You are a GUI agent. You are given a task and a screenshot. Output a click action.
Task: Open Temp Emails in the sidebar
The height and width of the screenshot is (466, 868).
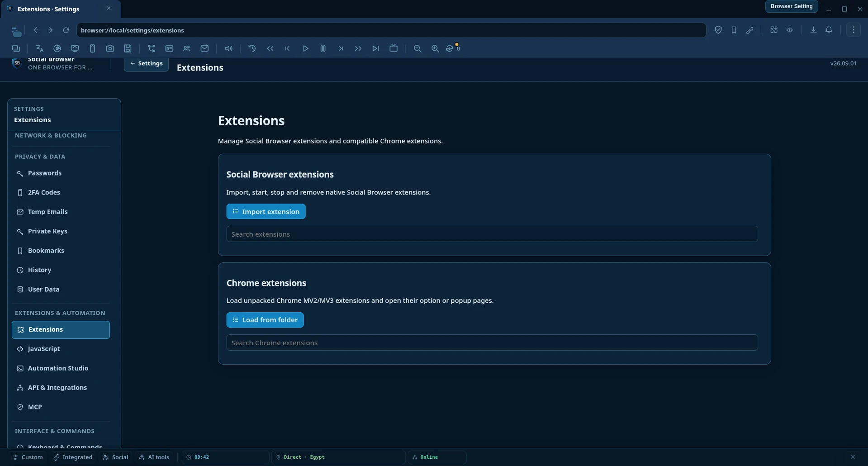tap(61, 212)
